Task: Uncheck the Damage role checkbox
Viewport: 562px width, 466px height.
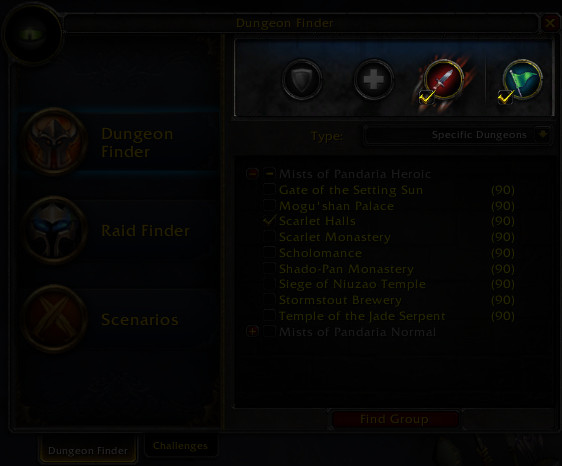Action: click(x=426, y=97)
